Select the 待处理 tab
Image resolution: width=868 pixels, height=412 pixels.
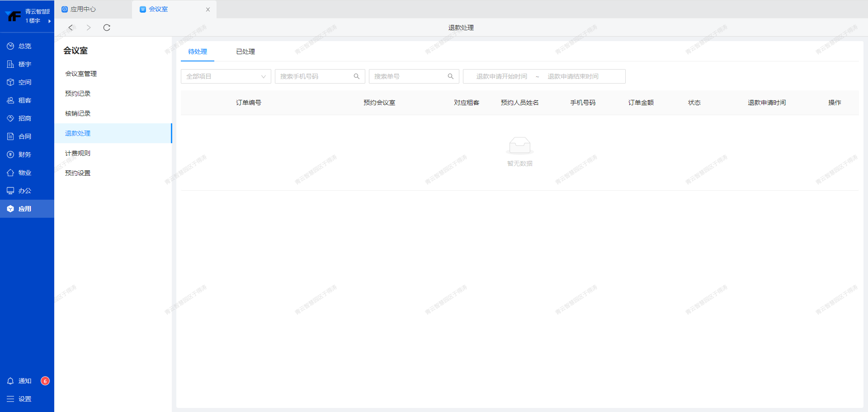(198, 51)
